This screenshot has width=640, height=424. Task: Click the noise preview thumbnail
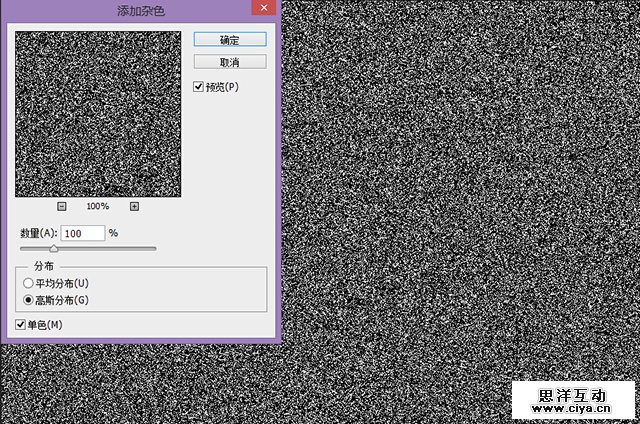coord(98,114)
